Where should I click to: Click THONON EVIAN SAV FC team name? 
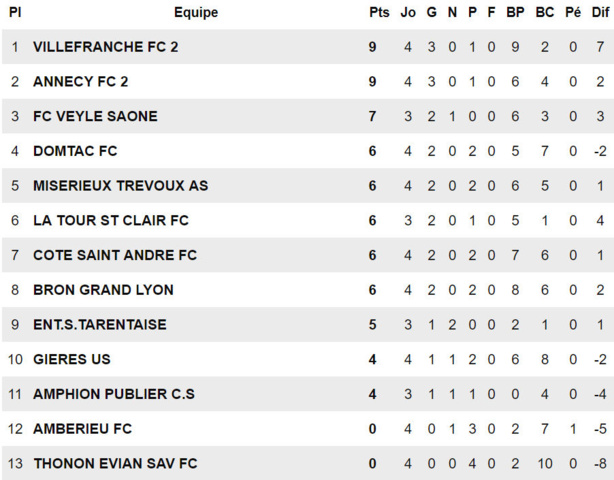pos(115,463)
